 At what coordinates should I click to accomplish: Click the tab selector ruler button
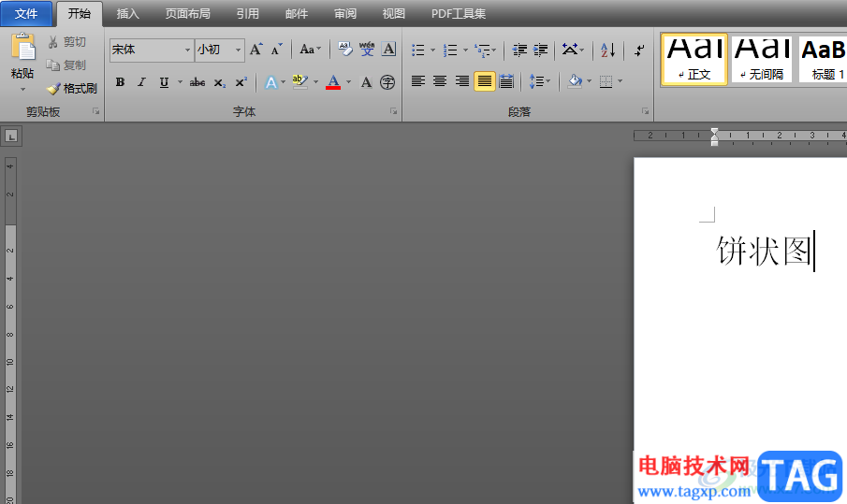(11, 137)
